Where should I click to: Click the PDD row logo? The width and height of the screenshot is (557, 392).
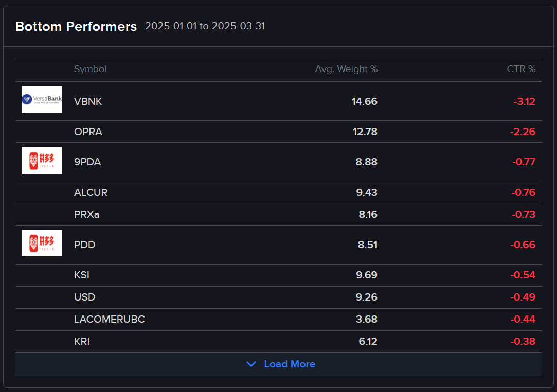(42, 243)
